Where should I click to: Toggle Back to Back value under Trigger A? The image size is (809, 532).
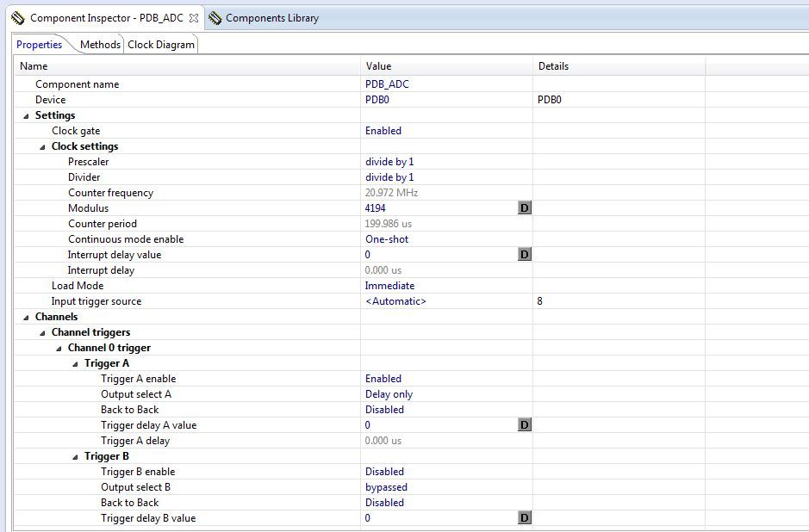pyautogui.click(x=384, y=410)
